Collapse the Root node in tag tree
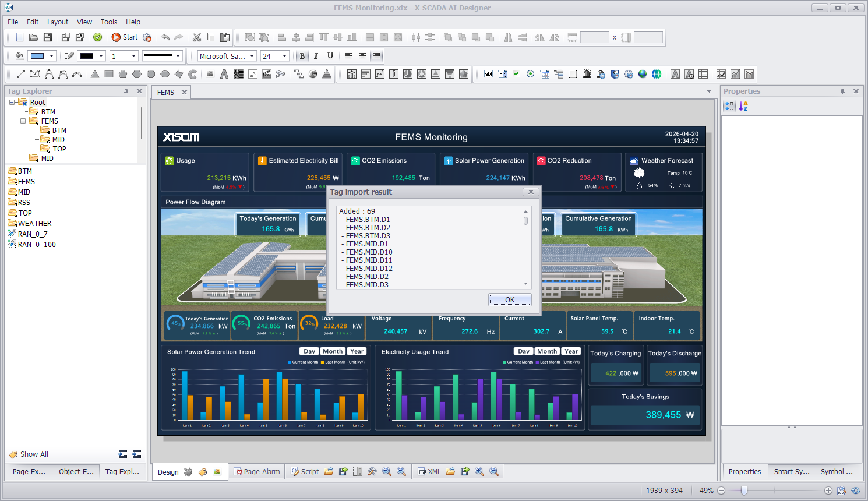The image size is (868, 501). click(x=12, y=103)
